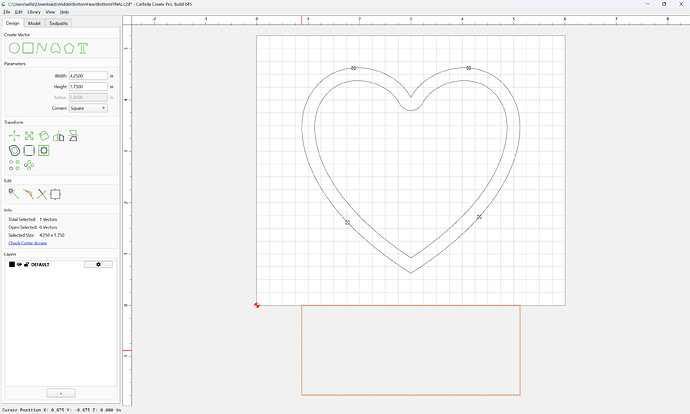Switch to the Toolpaths tab

point(59,23)
